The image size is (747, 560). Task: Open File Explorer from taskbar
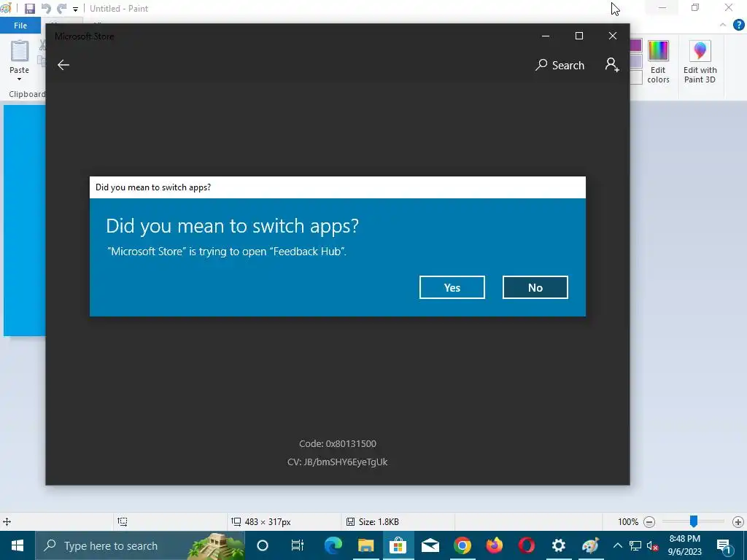pyautogui.click(x=365, y=545)
